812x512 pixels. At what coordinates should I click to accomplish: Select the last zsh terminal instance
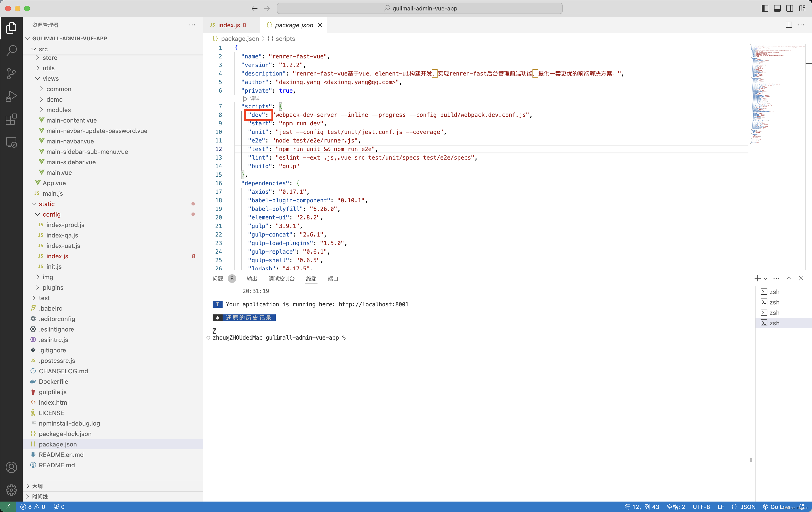click(x=783, y=323)
